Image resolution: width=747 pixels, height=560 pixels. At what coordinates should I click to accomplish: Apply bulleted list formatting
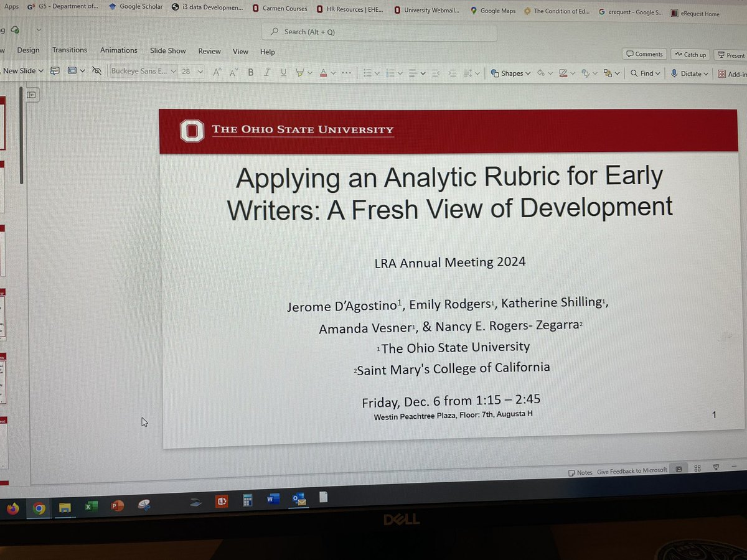367,73
